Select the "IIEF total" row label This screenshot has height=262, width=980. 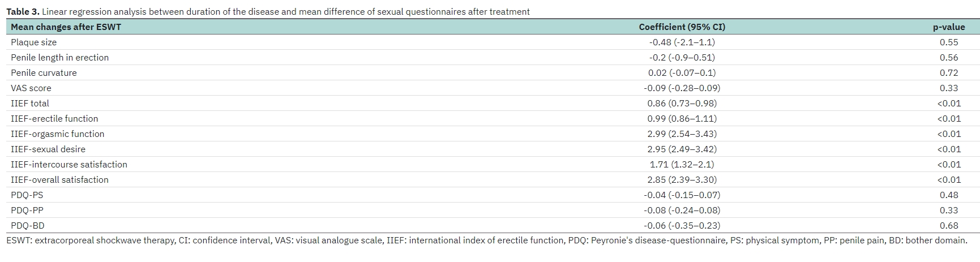coord(29,104)
